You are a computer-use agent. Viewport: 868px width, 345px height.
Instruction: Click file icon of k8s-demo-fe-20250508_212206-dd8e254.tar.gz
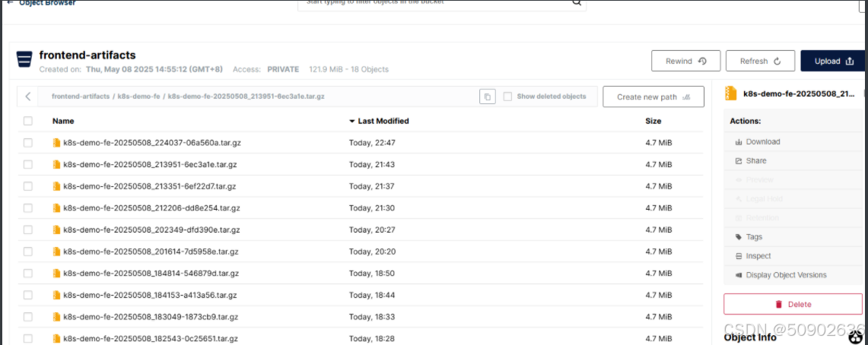click(x=56, y=208)
